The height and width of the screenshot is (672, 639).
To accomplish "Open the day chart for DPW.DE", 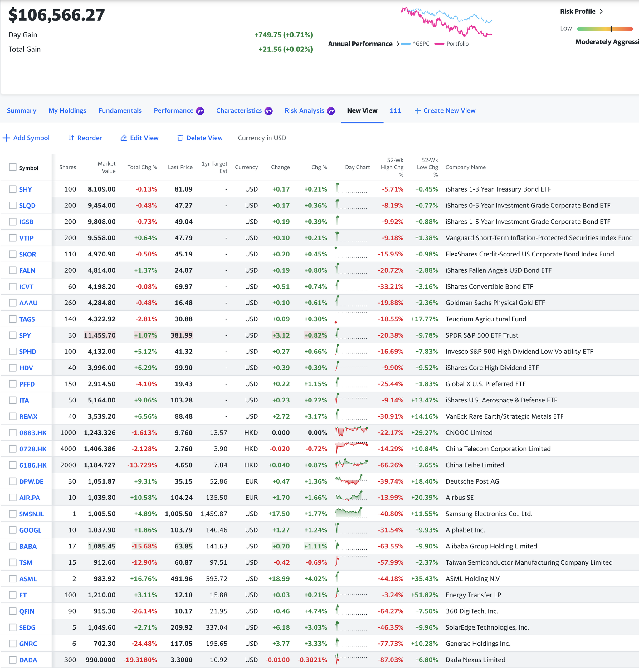I will [352, 480].
